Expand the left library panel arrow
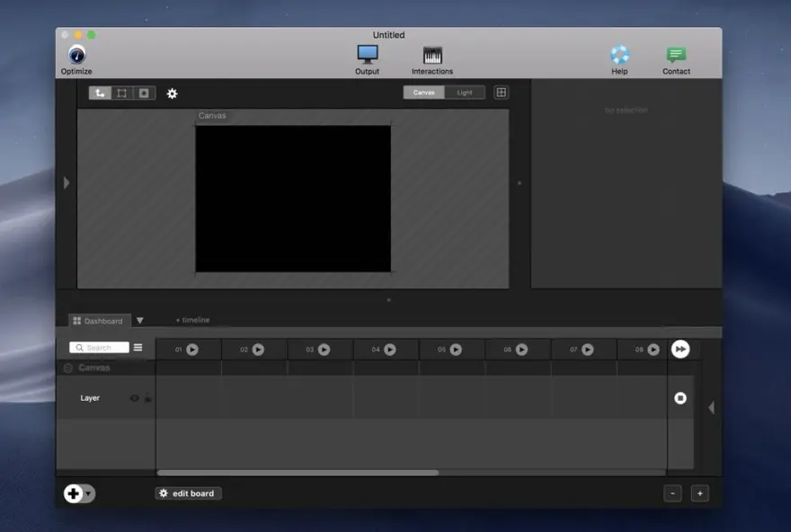The height and width of the screenshot is (532, 791). click(x=67, y=182)
